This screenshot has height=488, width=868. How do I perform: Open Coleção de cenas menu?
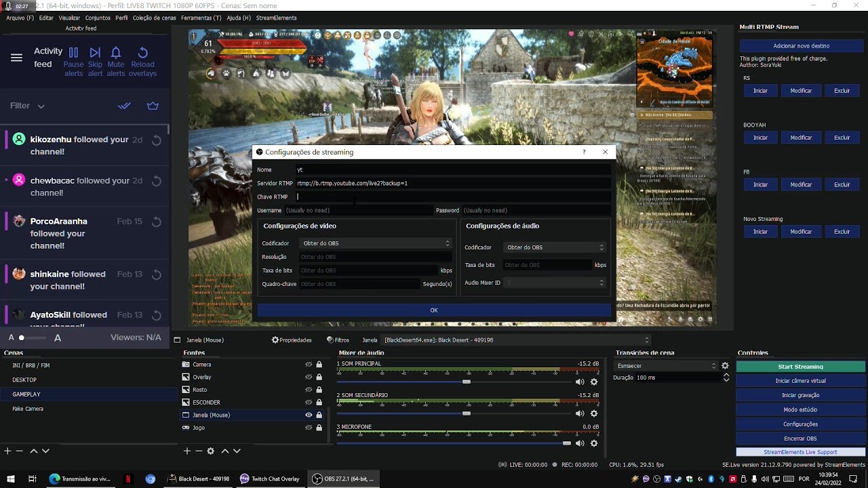(x=155, y=18)
